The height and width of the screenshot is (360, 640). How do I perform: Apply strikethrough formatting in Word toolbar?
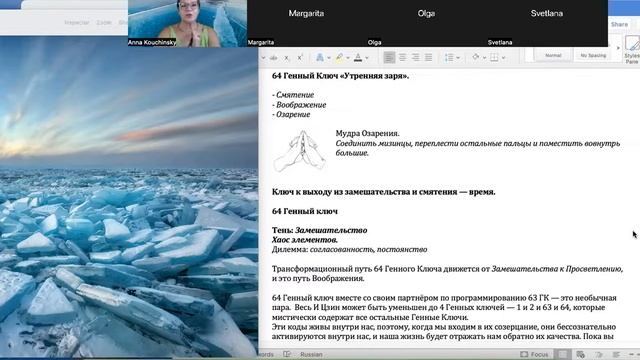pos(273,58)
